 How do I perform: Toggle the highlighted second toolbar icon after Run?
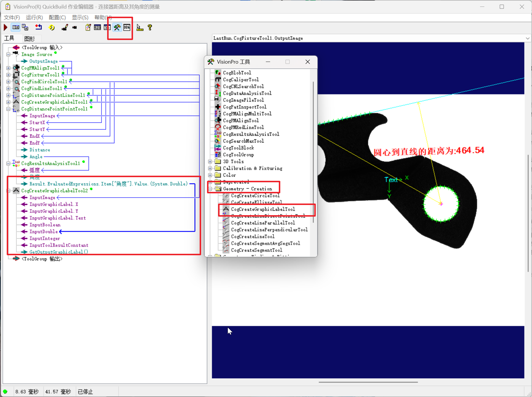tap(16, 27)
